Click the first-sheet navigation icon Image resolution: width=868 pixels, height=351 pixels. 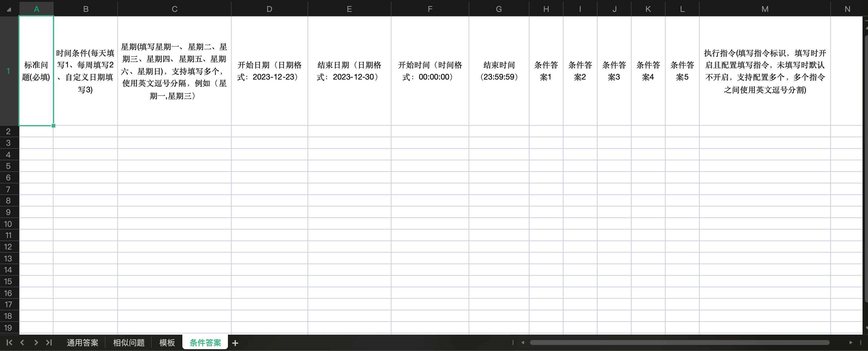[x=9, y=342]
